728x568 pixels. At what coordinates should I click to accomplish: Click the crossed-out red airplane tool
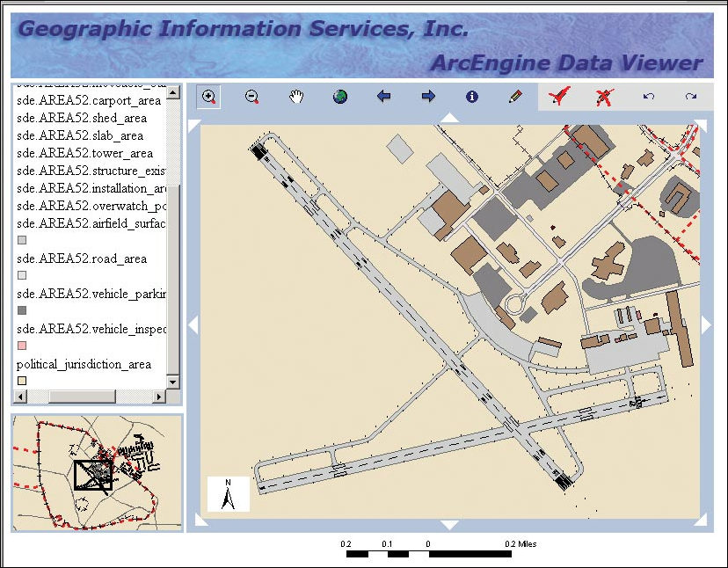pos(604,97)
